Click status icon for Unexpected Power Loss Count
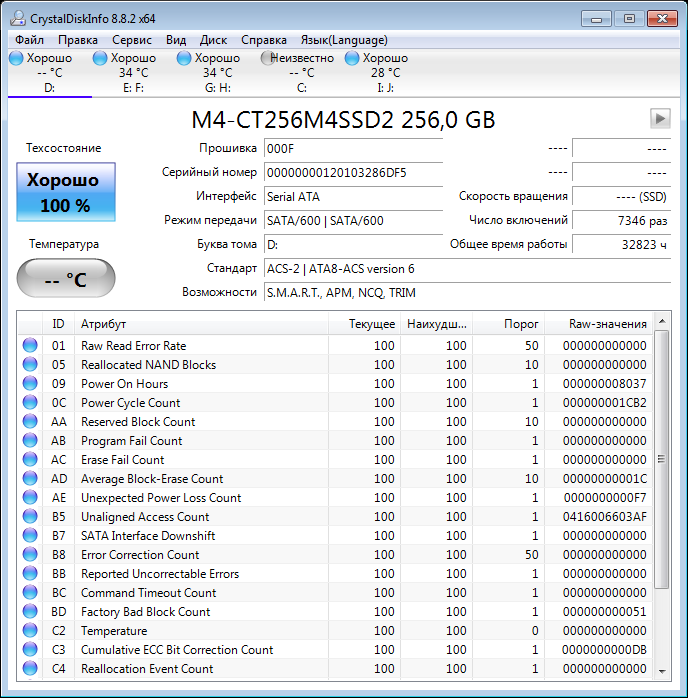Viewport: 688px width, 698px height. 30,497
